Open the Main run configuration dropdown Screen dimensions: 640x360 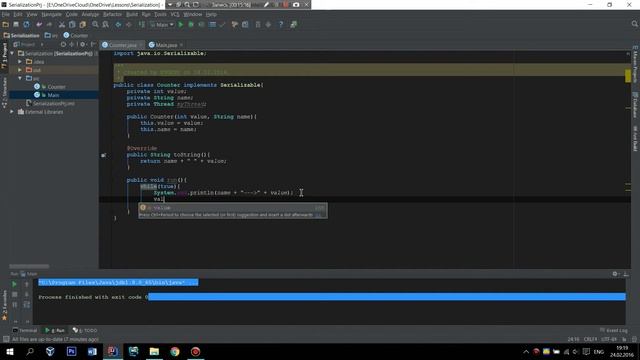tap(162, 24)
